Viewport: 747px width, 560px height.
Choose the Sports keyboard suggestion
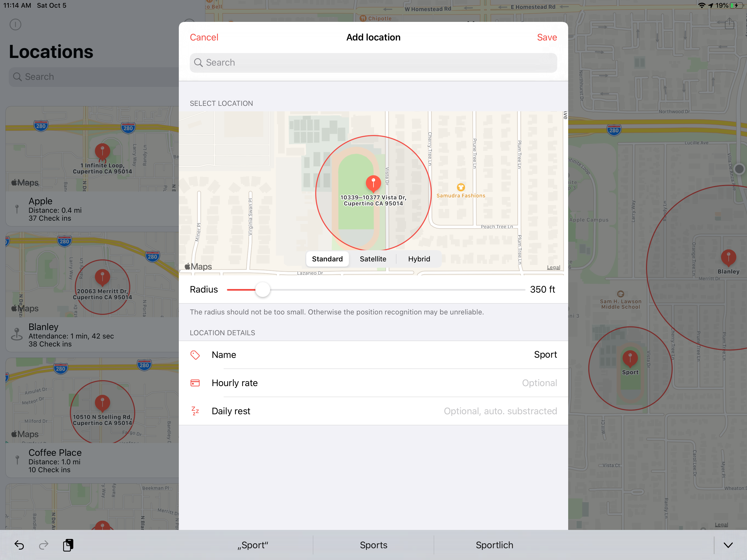pyautogui.click(x=373, y=545)
